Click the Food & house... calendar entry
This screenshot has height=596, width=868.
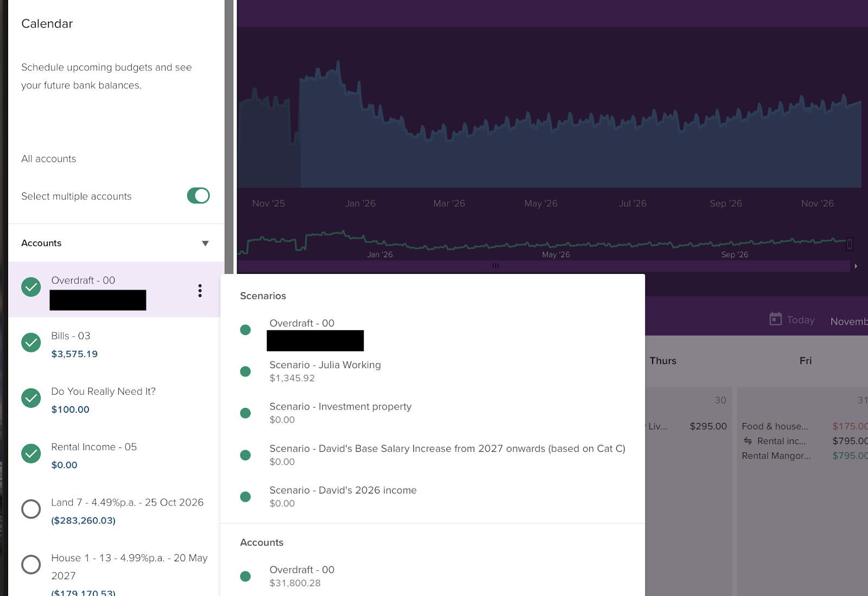click(775, 427)
